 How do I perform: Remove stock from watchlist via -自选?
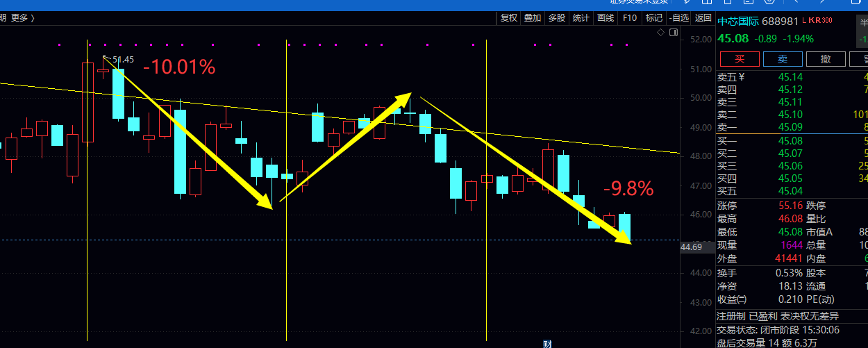pos(678,18)
